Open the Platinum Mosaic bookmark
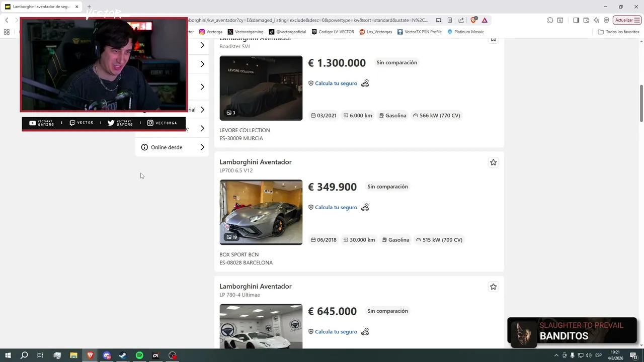The width and height of the screenshot is (644, 362). 465,32
